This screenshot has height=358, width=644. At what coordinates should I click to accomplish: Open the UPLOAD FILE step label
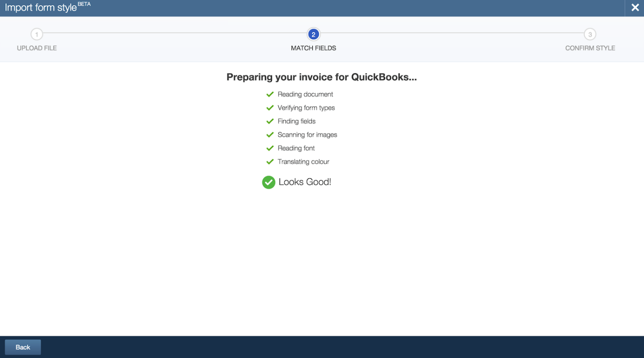click(x=37, y=48)
